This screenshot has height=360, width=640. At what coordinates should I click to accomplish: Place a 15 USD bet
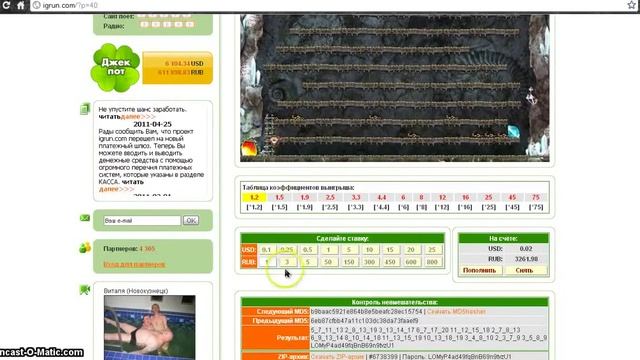[x=390, y=249]
